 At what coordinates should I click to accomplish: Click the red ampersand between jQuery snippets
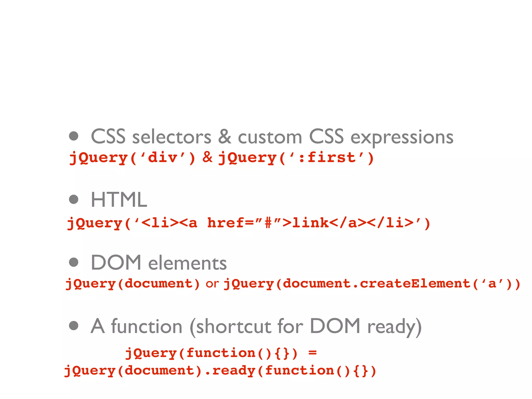click(207, 157)
